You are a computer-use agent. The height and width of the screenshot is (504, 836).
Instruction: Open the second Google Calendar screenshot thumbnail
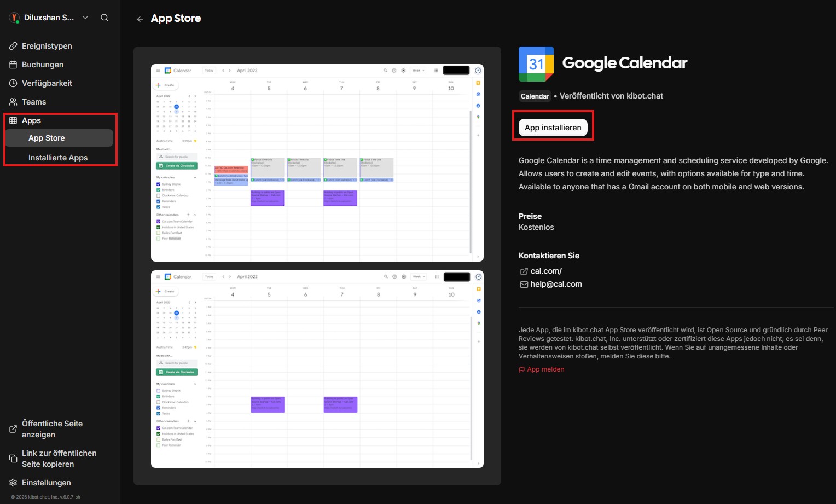[x=317, y=369]
